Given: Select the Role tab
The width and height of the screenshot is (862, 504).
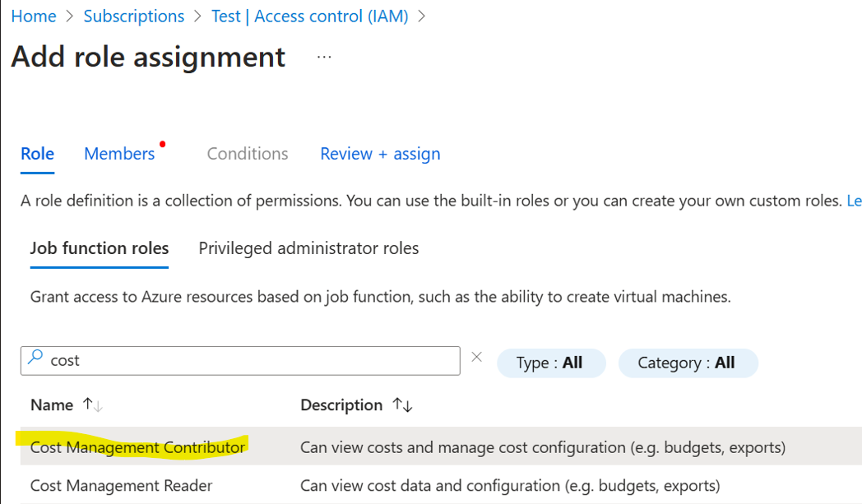Looking at the screenshot, I should pyautogui.click(x=37, y=154).
